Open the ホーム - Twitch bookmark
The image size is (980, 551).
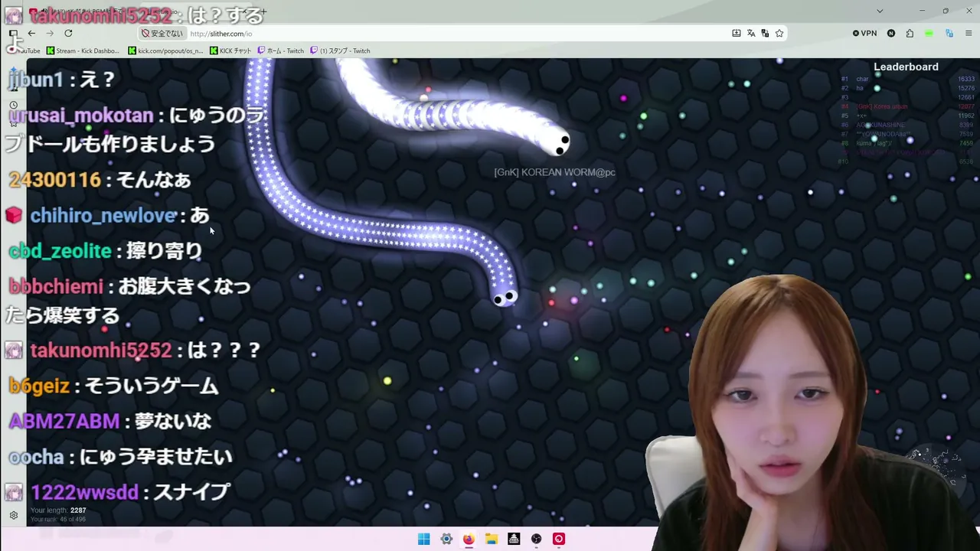coord(280,51)
